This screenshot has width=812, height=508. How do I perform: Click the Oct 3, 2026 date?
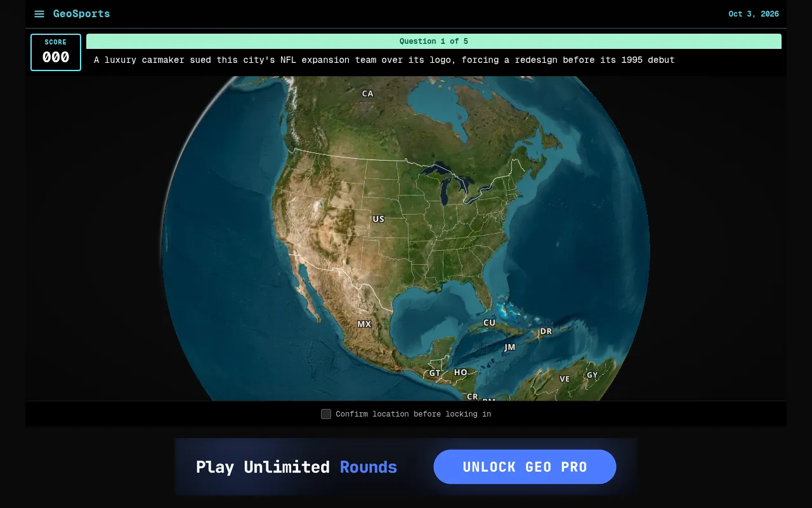click(x=754, y=14)
